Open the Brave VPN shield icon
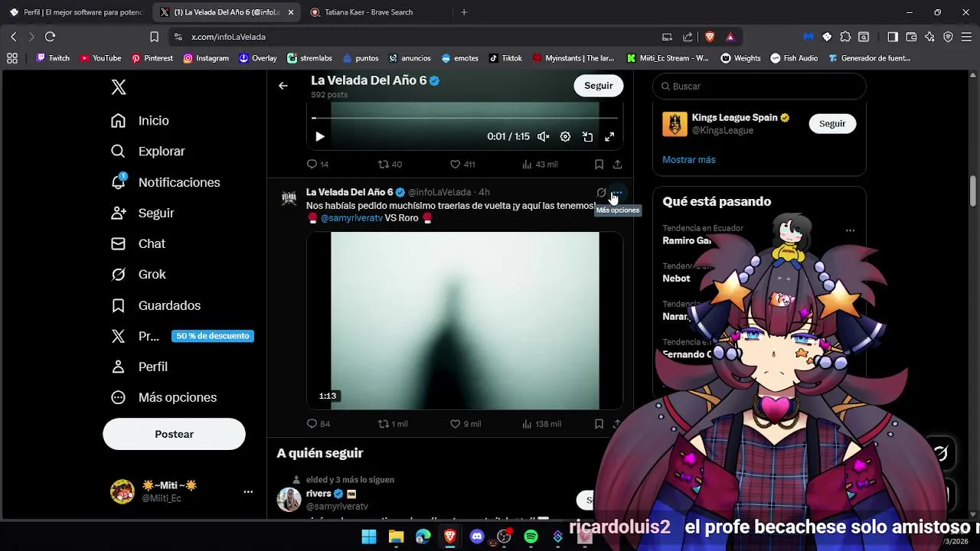Image resolution: width=980 pixels, height=551 pixels. click(948, 37)
